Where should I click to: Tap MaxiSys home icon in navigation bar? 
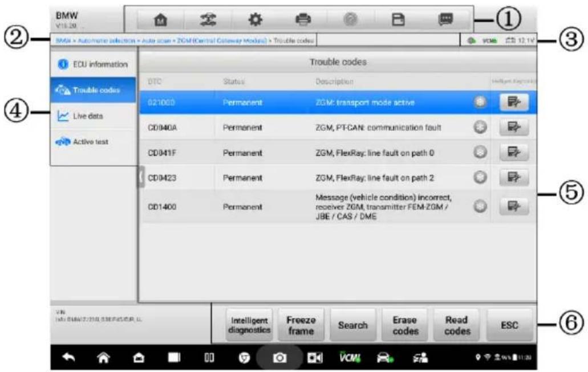coord(139,358)
